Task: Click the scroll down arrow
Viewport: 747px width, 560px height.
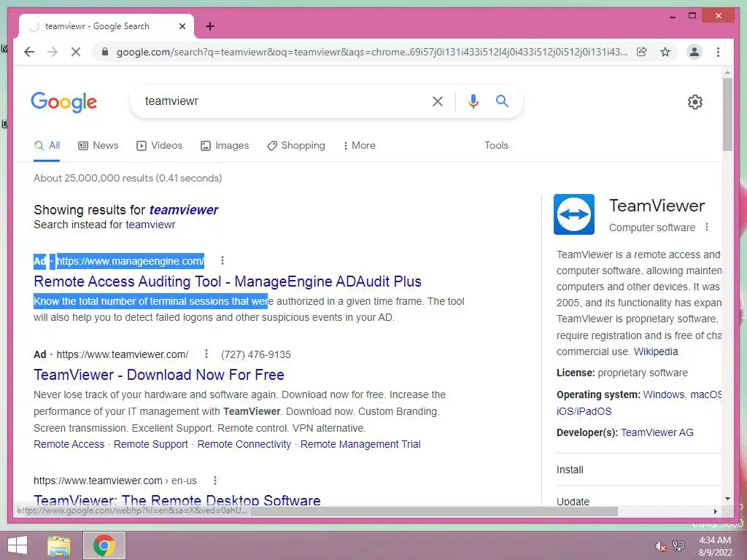Action: [727, 499]
